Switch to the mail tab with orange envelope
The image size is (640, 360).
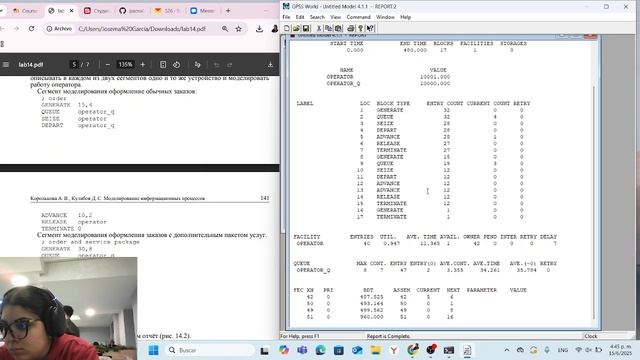tap(167, 11)
